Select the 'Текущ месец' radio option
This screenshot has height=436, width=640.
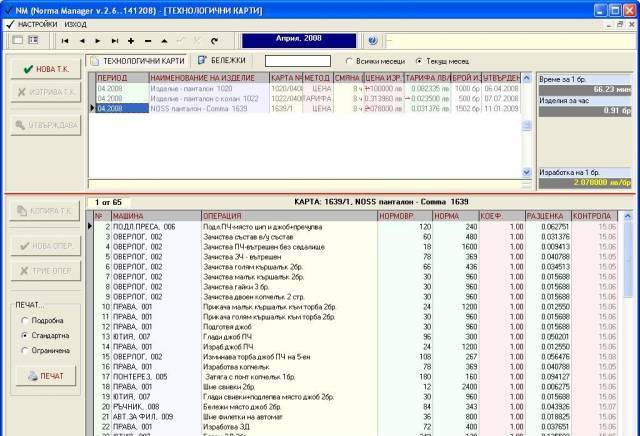pos(419,61)
